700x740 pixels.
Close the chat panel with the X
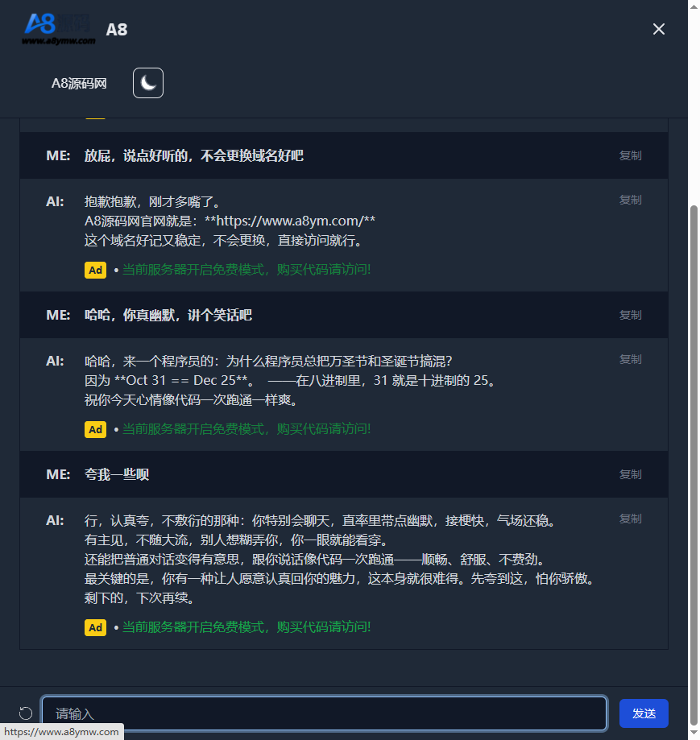(x=658, y=29)
